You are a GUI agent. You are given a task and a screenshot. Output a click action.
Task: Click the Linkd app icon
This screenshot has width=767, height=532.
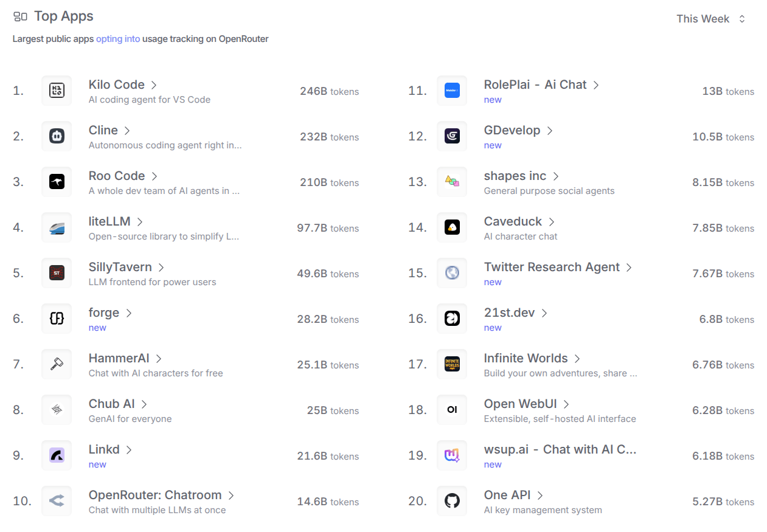tap(57, 455)
